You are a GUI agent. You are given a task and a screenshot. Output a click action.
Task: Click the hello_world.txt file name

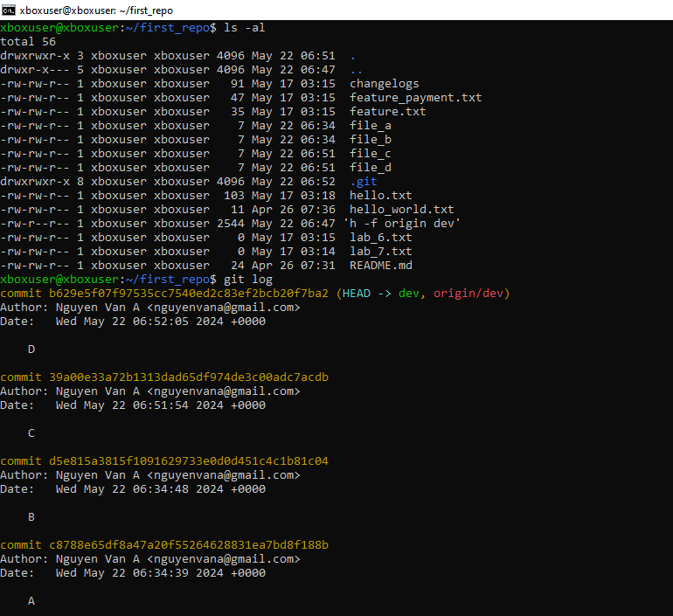(x=401, y=210)
